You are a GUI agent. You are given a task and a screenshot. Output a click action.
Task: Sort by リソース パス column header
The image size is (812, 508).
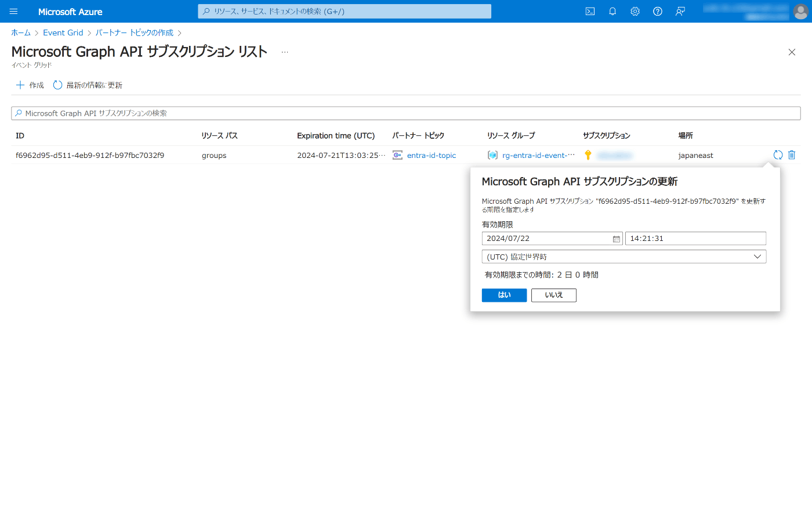(220, 136)
